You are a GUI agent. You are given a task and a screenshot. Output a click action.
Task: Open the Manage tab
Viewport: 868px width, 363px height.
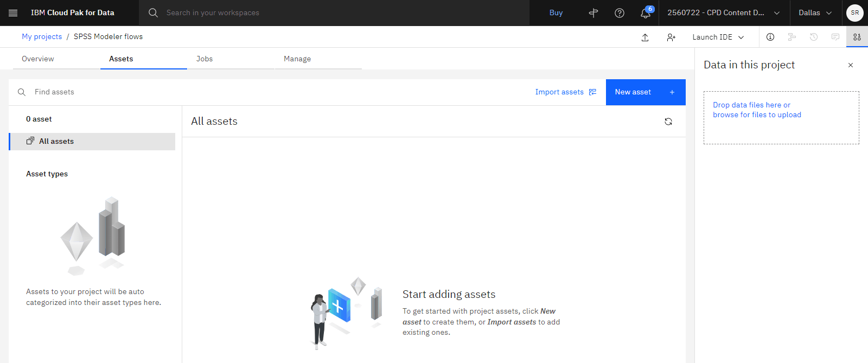click(x=297, y=59)
